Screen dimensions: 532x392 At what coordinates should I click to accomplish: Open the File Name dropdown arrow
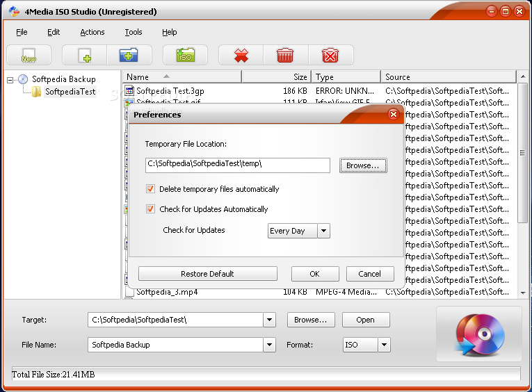click(x=269, y=345)
